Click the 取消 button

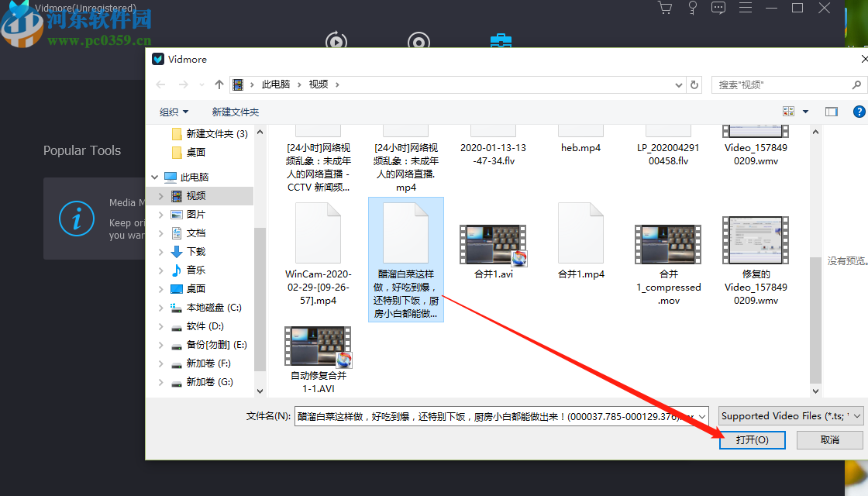830,440
